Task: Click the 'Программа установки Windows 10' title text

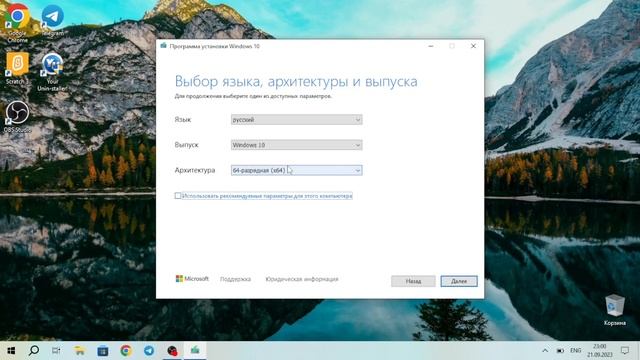Action: pos(215,46)
